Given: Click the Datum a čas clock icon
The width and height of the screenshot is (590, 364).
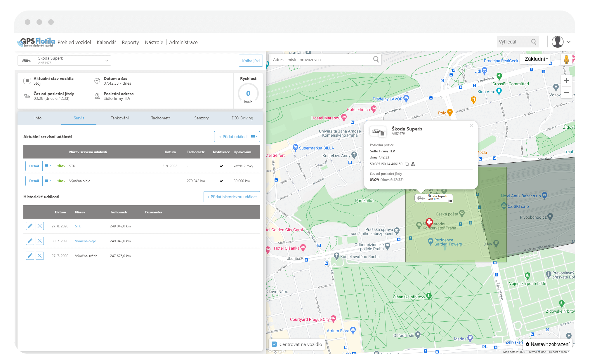Looking at the screenshot, I should 97,81.
